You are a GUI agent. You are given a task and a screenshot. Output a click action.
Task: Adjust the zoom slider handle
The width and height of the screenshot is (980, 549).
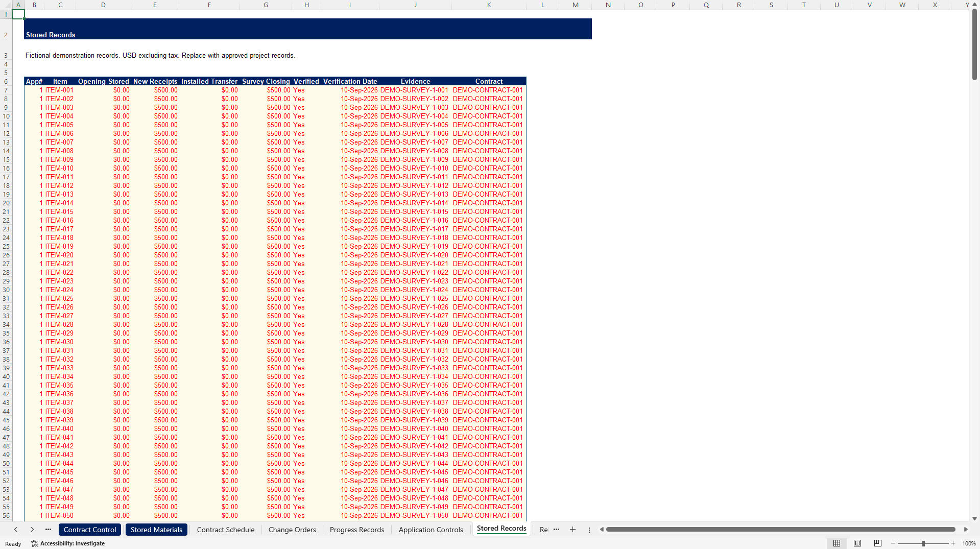(x=923, y=543)
